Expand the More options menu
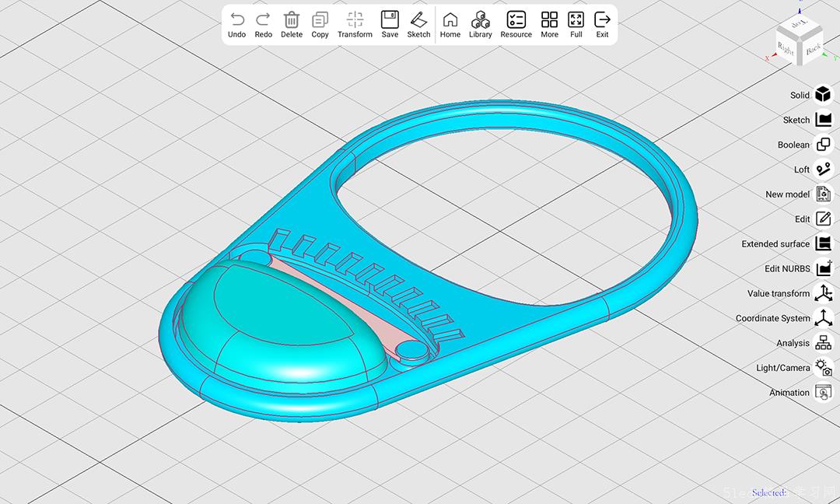The width and height of the screenshot is (840, 504). [x=549, y=23]
